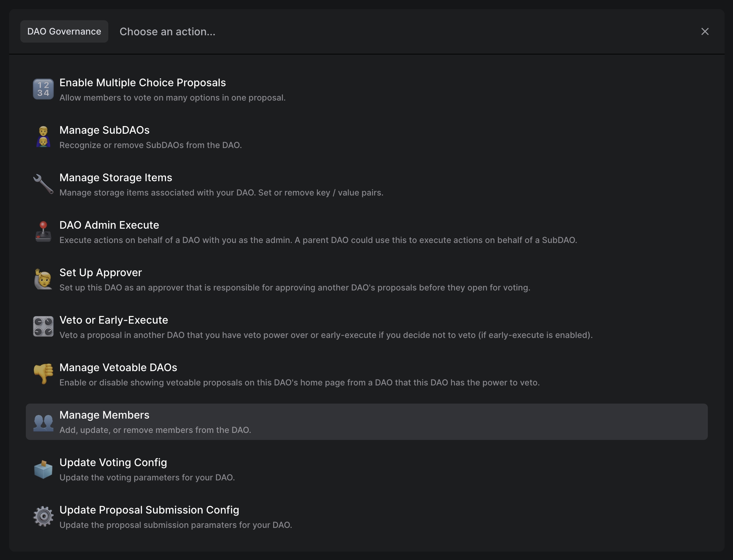Choose the Manage SubDAOs title
733x560 pixels.
pyautogui.click(x=104, y=130)
